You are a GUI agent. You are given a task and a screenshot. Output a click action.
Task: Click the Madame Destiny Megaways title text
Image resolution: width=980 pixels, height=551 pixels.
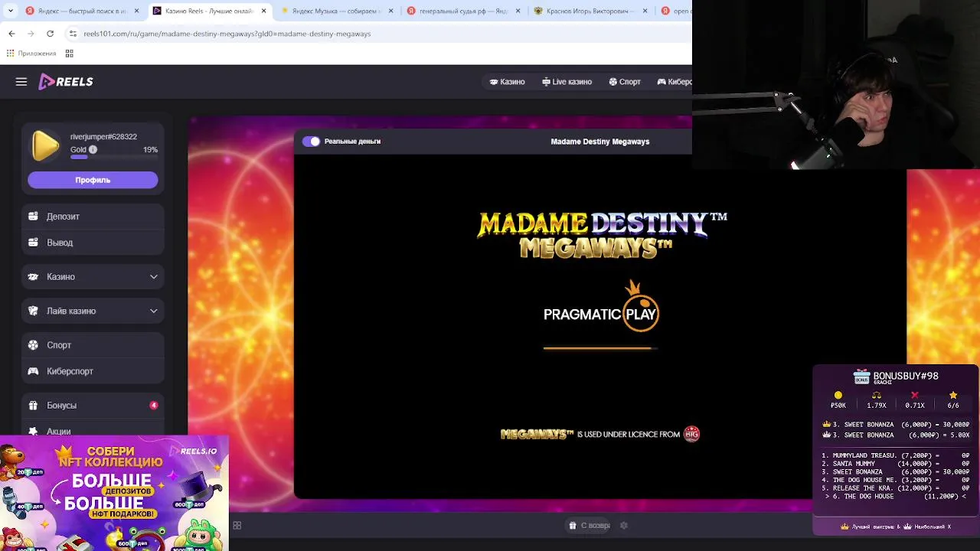click(600, 142)
